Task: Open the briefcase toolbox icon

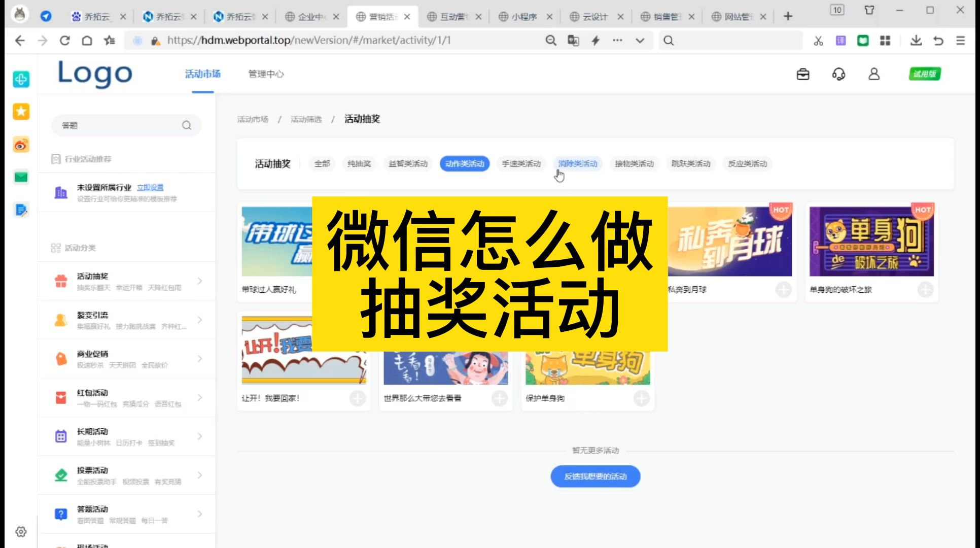Action: coord(803,75)
